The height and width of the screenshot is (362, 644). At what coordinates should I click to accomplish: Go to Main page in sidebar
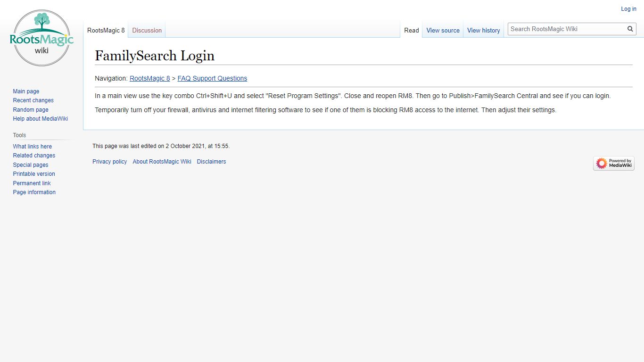coord(26,91)
